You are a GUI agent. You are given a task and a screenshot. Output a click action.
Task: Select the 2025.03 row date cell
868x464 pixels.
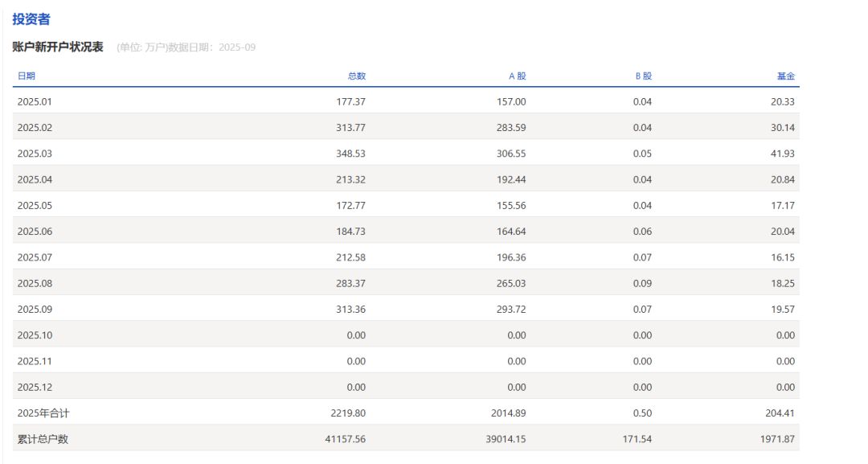click(x=35, y=154)
